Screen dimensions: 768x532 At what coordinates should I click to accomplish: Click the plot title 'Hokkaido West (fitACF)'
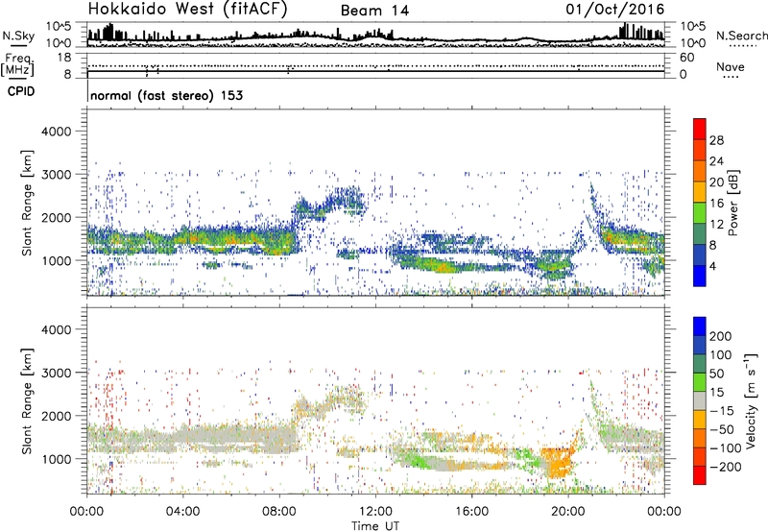(187, 9)
